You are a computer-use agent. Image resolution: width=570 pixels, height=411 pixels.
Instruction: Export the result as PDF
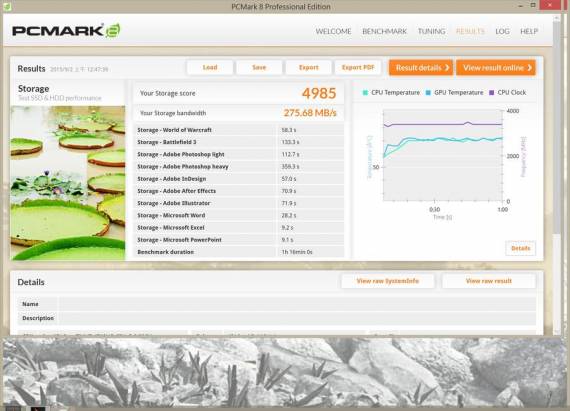(x=358, y=68)
